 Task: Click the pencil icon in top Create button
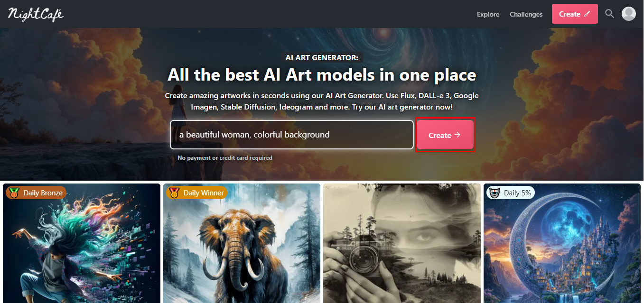click(x=587, y=14)
